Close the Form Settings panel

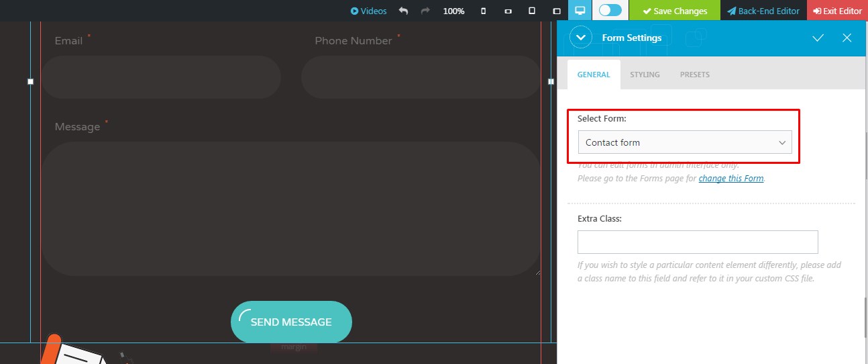coord(847,38)
